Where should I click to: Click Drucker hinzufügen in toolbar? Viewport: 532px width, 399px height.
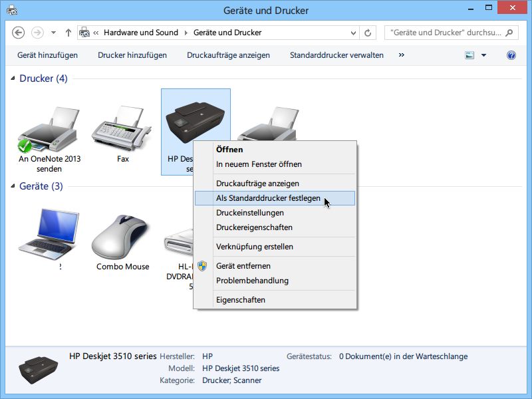(x=132, y=55)
